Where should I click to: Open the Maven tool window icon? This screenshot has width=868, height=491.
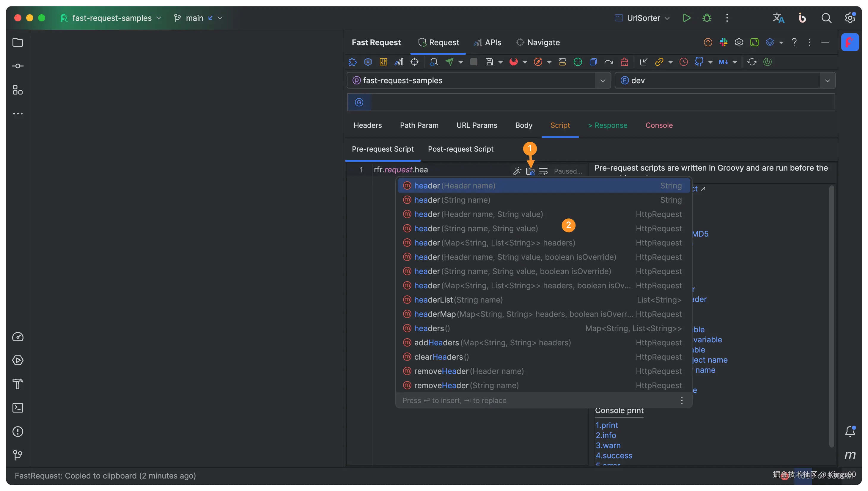point(850,455)
